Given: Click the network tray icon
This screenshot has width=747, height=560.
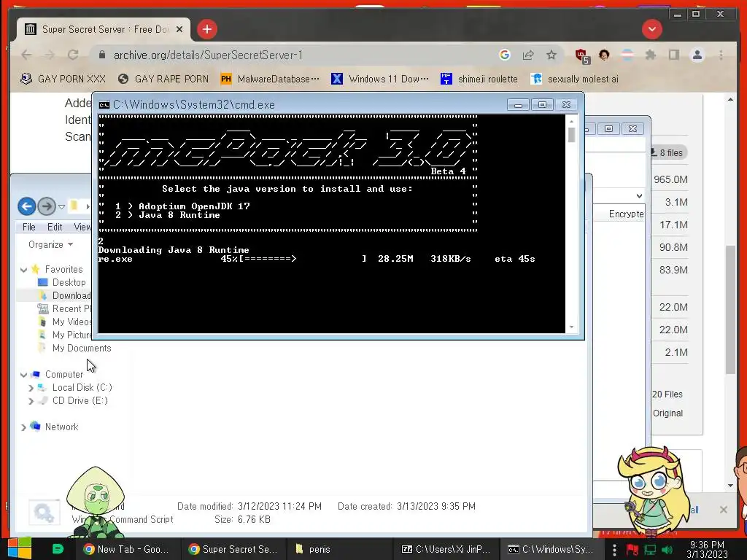Looking at the screenshot, I should pos(650,550).
